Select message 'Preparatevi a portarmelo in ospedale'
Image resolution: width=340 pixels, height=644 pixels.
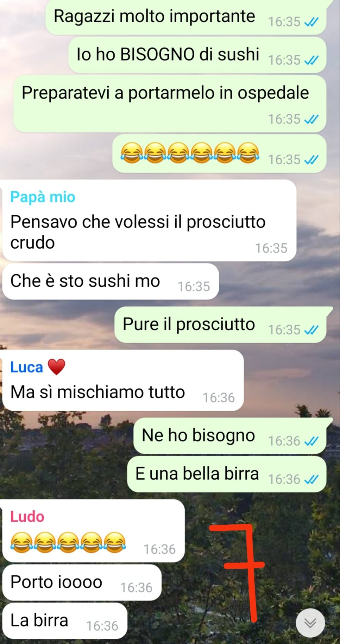tap(170, 104)
